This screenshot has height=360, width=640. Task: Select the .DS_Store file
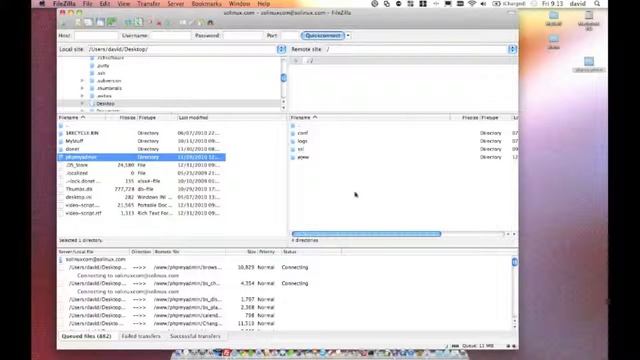pos(77,165)
